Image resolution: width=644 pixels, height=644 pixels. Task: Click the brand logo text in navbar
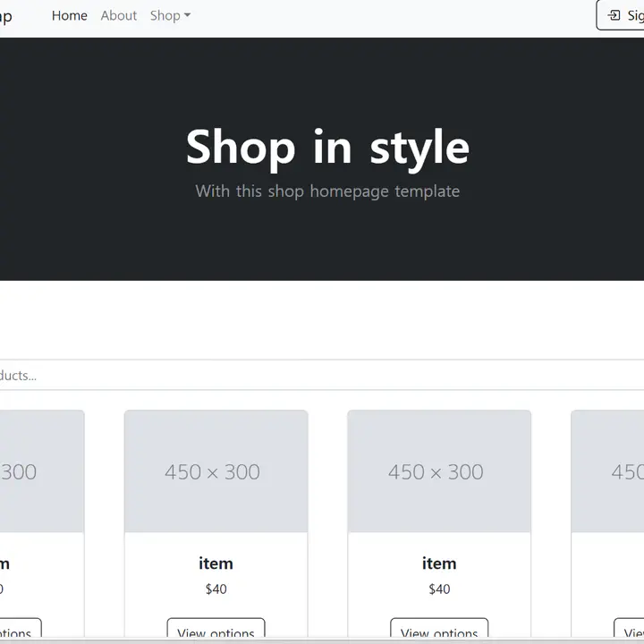coord(5,16)
